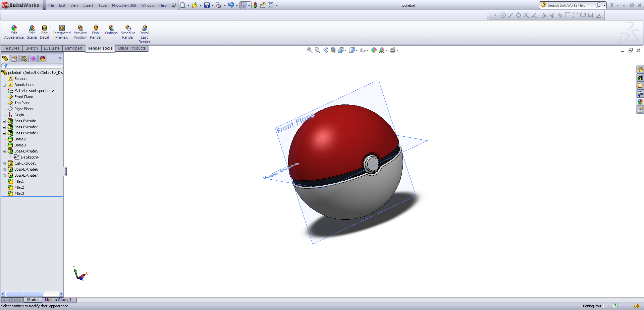
Task: Open the Office Products tab
Action: (x=132, y=48)
